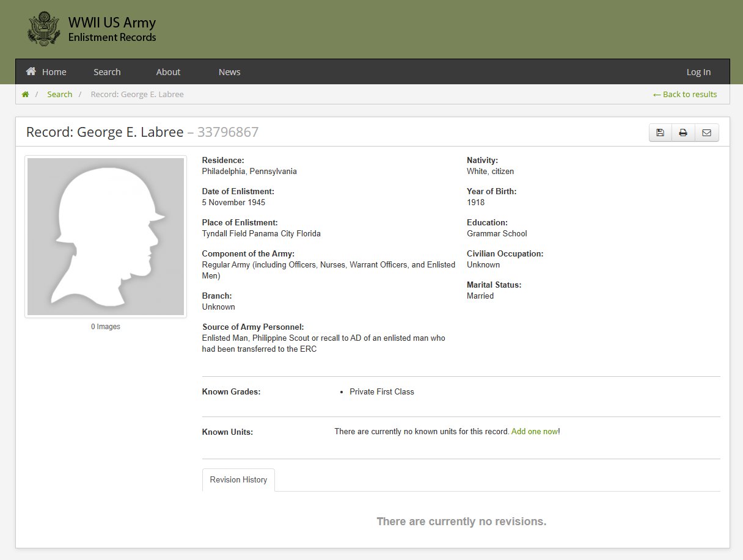Click the print record icon
The height and width of the screenshot is (560, 743).
click(683, 133)
